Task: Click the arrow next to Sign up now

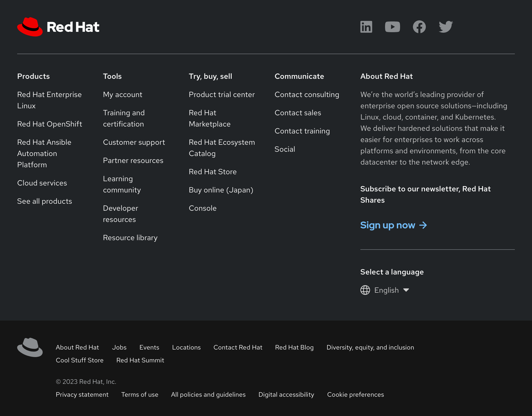Action: click(423, 225)
